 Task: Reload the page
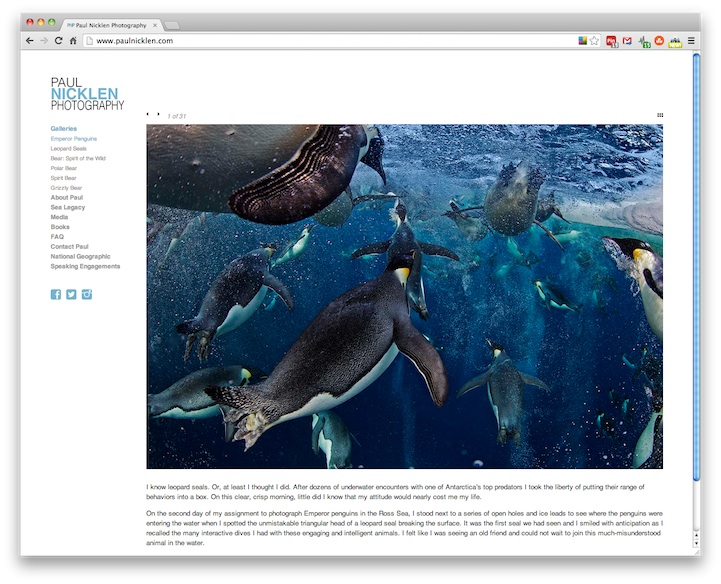[x=58, y=41]
